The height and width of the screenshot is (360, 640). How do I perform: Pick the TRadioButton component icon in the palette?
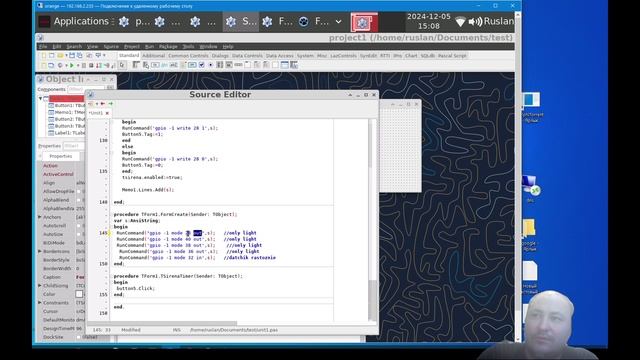(210, 65)
